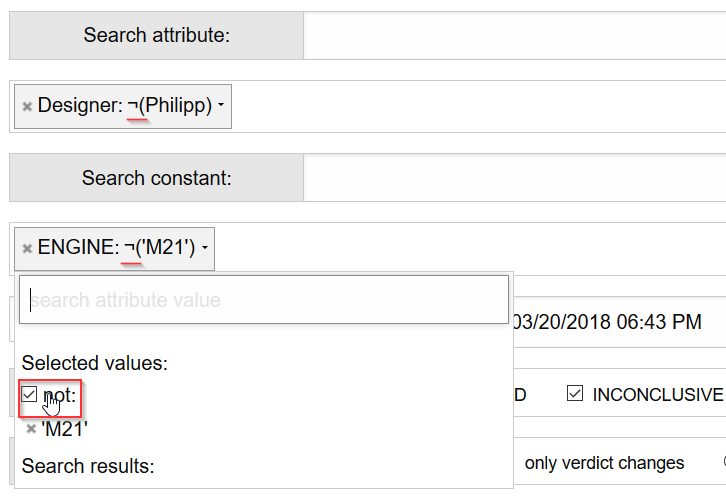Remove the 'M21' selected value
The height and width of the screenshot is (500, 726).
[x=31, y=429]
